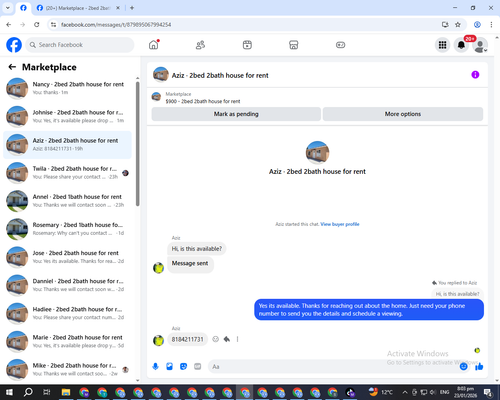Screen dimensions: 500x400
Task: Open Chrome profile icon
Action: pyautogui.click(x=477, y=25)
